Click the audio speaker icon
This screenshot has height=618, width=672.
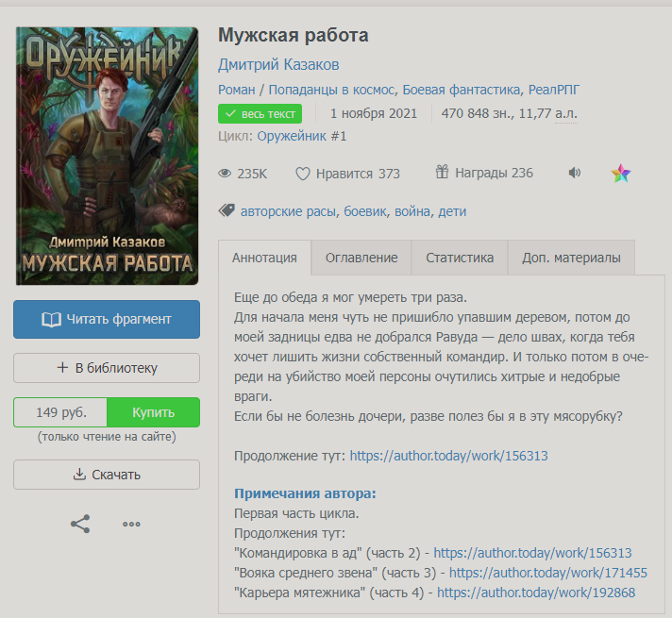574,174
